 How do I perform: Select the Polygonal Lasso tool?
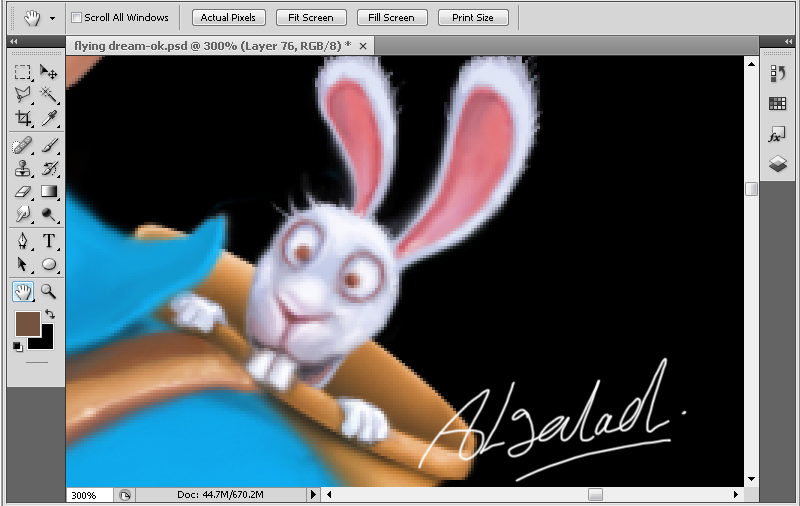click(22, 95)
